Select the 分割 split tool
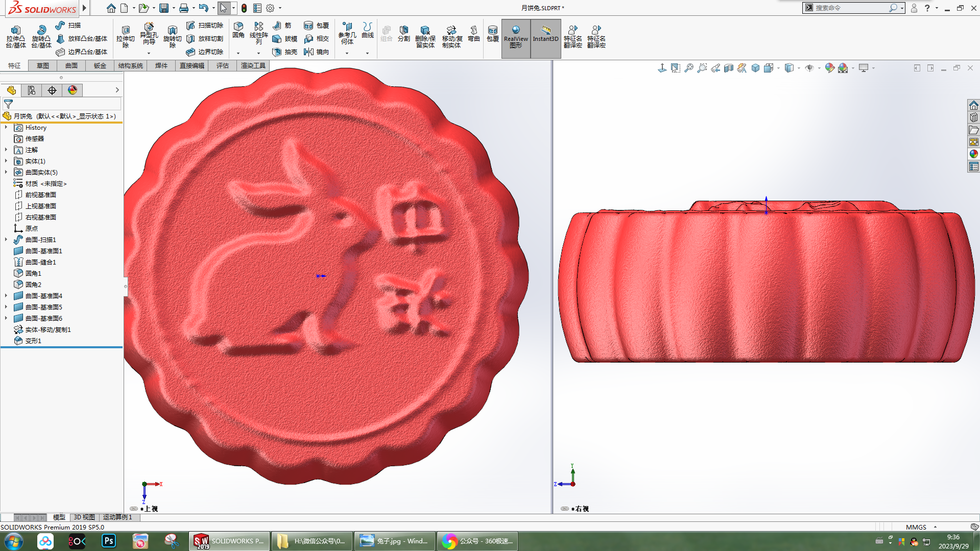Viewport: 980px width, 551px height. [404, 33]
